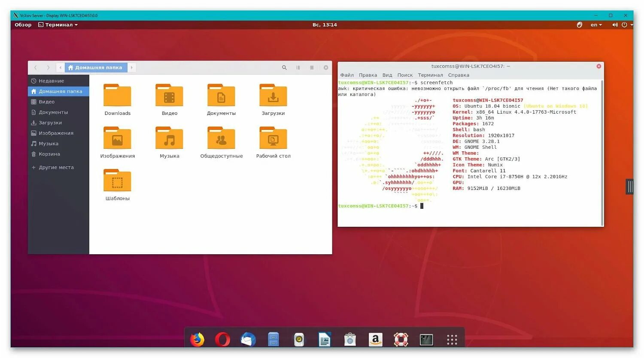Viewport: 644px width, 358px height.
Task: Launch Opera browser from the dock
Action: tap(222, 340)
